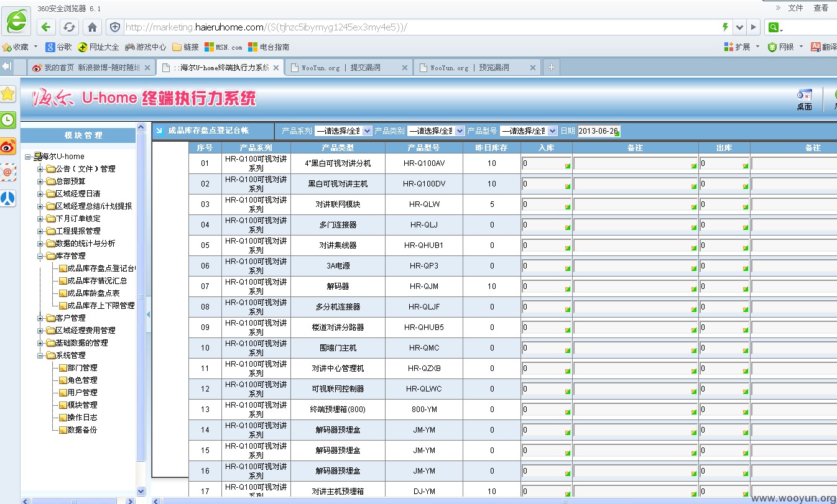The width and height of the screenshot is (837, 504).
Task: Reload the page with refresh icon
Action: click(x=69, y=27)
